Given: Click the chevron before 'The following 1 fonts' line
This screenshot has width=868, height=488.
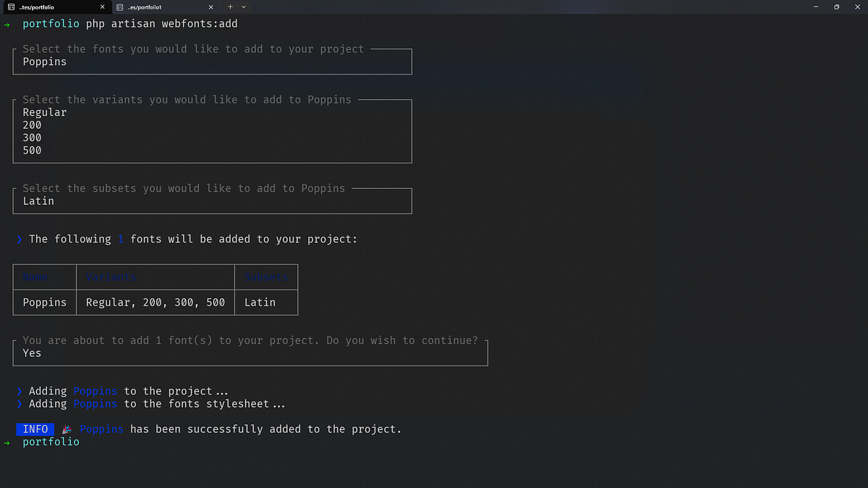Looking at the screenshot, I should click(18, 239).
